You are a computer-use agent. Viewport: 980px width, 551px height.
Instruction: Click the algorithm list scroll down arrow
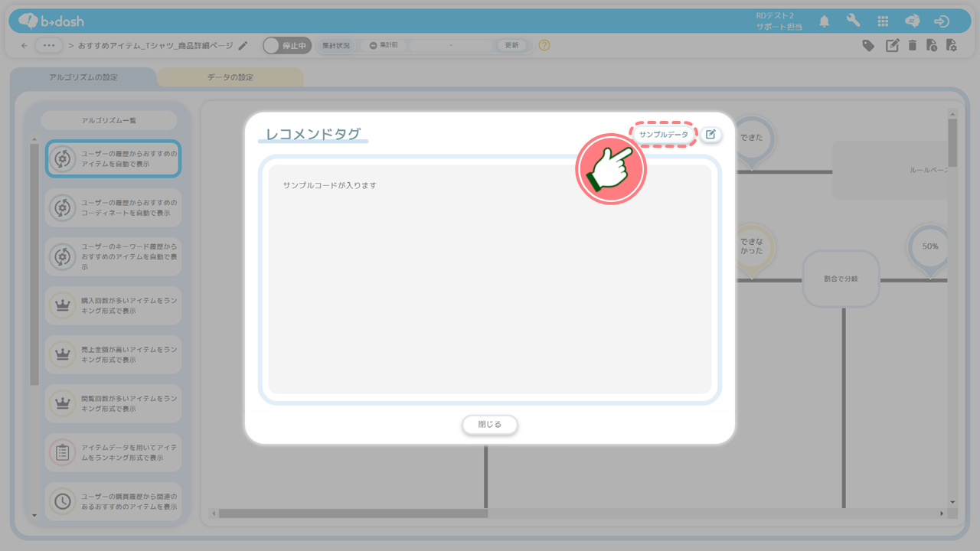(x=34, y=516)
